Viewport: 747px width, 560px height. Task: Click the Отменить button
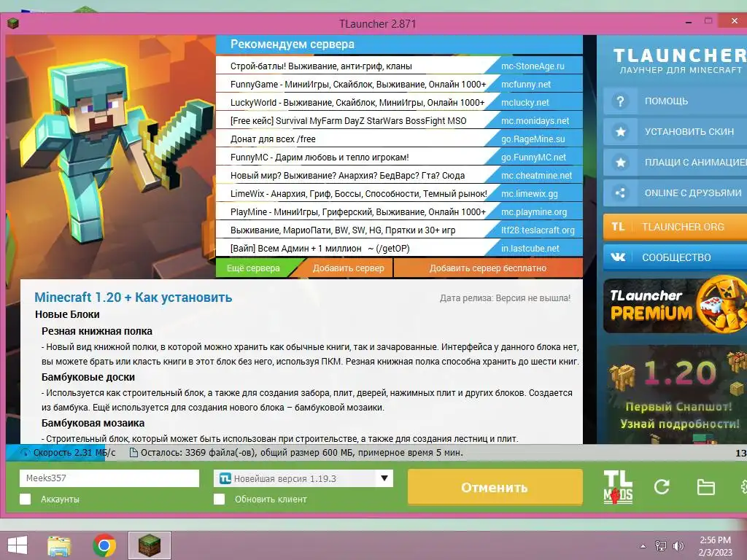(x=495, y=487)
